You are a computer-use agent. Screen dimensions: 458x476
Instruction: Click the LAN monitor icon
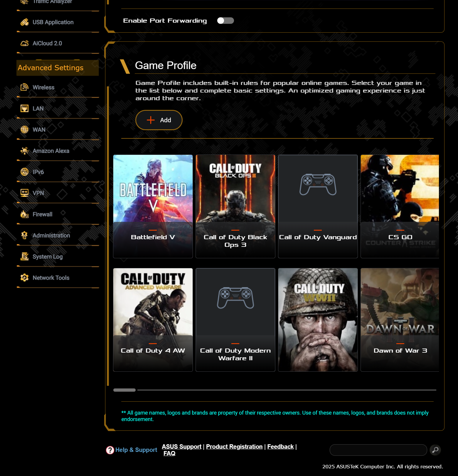coord(25,108)
